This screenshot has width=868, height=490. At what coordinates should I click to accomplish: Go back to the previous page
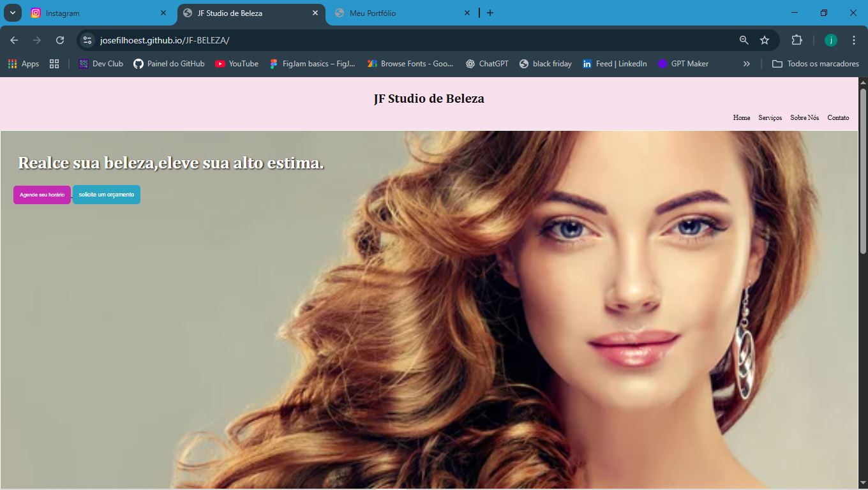point(14,40)
